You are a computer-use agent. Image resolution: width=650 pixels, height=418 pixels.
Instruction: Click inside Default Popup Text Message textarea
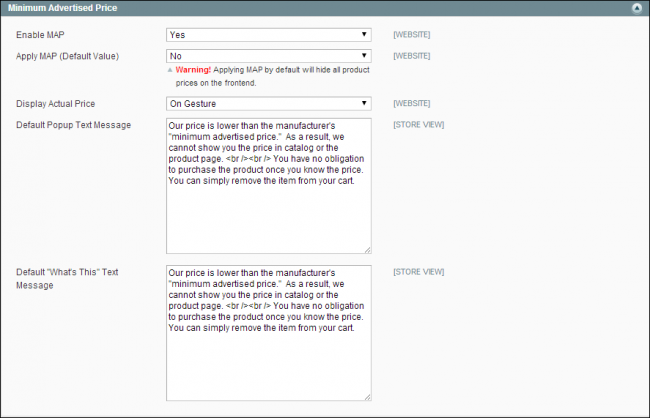point(269,186)
